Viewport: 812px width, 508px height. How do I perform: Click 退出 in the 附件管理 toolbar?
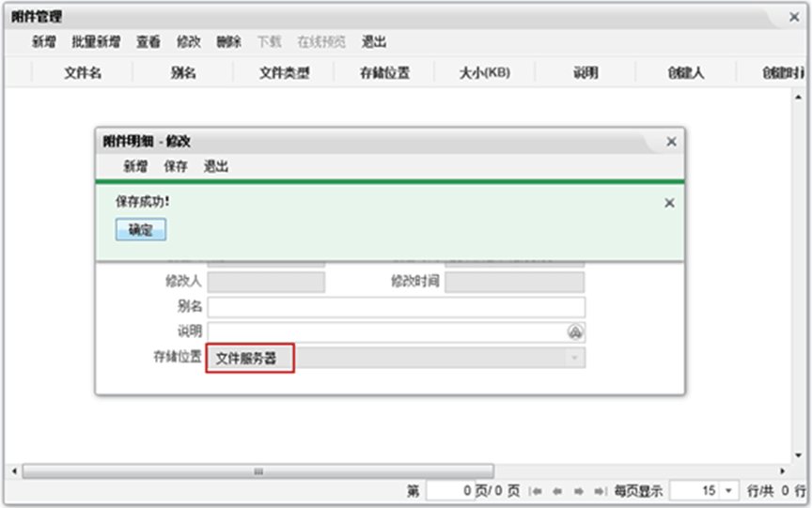coord(374,42)
